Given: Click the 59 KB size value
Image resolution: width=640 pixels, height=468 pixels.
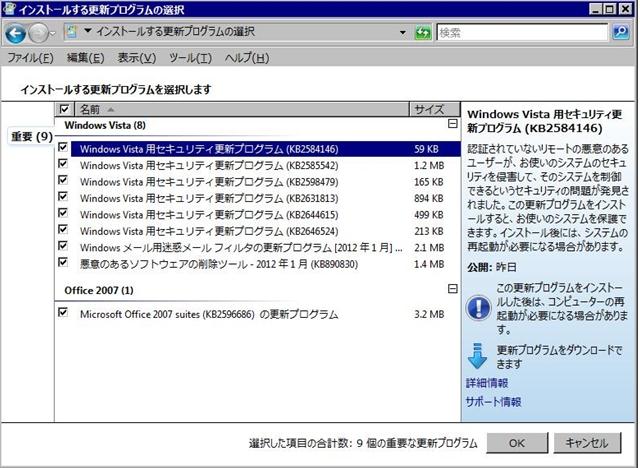Looking at the screenshot, I should point(426,149).
